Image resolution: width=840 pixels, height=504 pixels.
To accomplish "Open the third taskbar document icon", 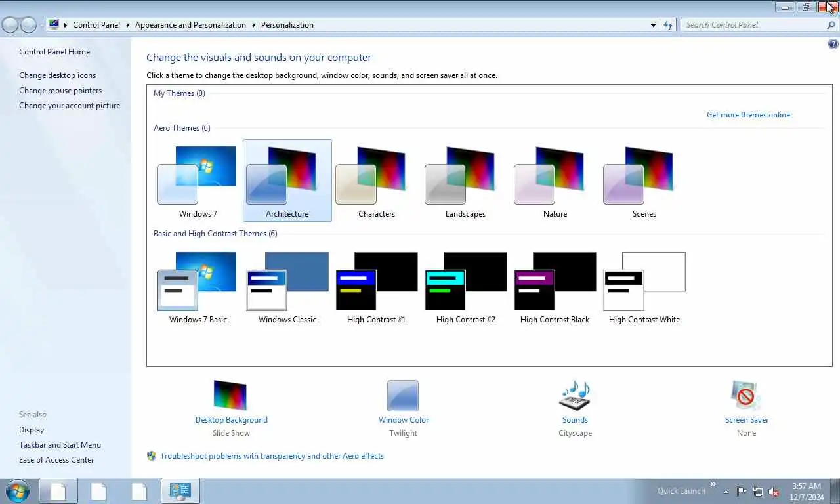I will point(139,491).
